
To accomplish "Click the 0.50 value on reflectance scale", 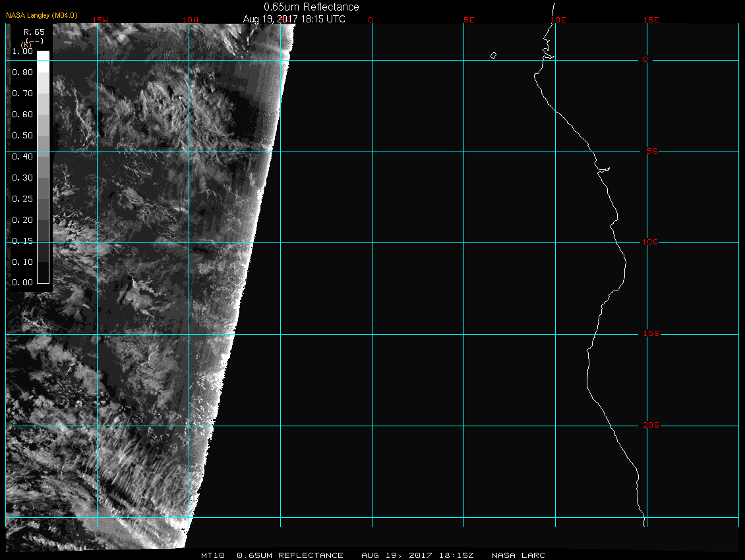I will click(22, 136).
